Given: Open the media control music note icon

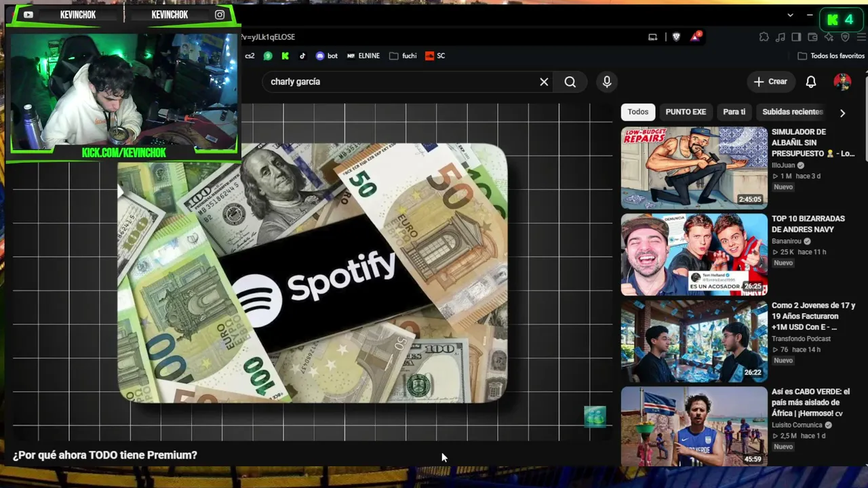Looking at the screenshot, I should [781, 37].
